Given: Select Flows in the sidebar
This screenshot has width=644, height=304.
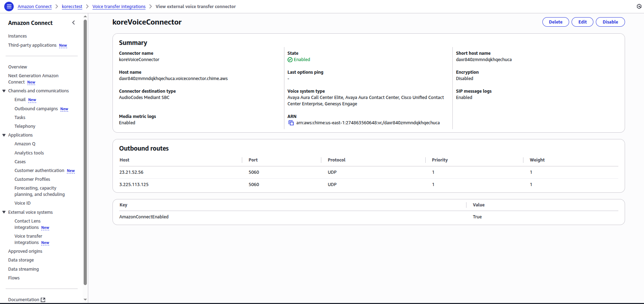Looking at the screenshot, I should click(x=14, y=278).
